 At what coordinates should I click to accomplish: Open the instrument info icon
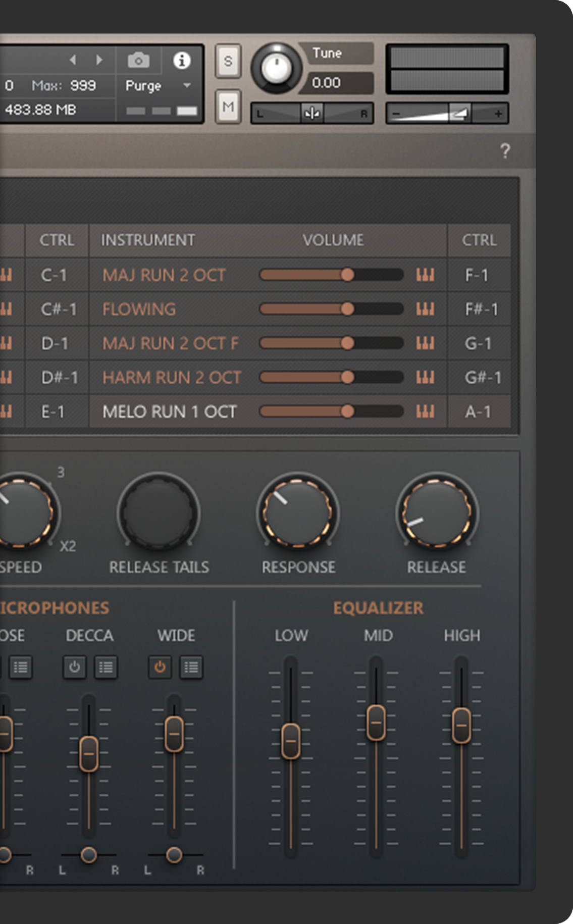182,61
